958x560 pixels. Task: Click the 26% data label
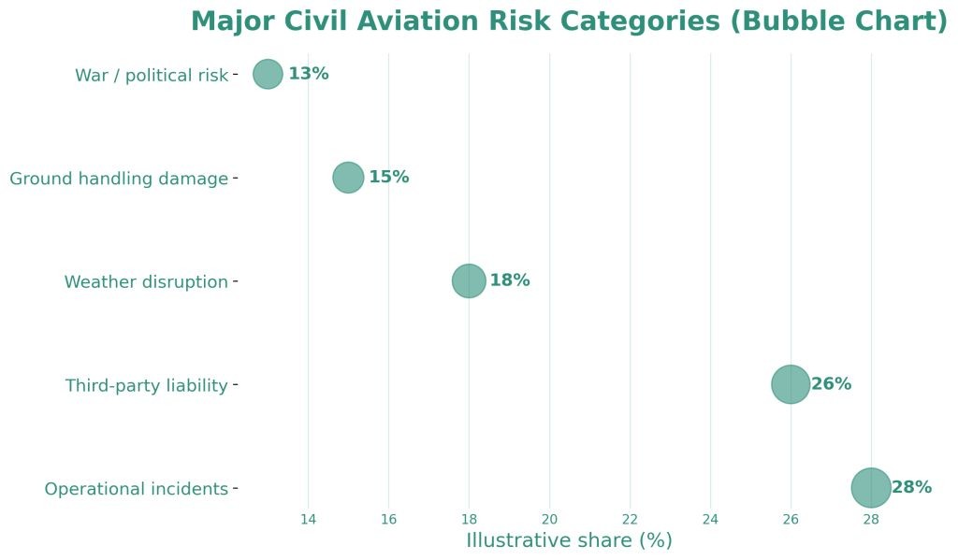[831, 384]
